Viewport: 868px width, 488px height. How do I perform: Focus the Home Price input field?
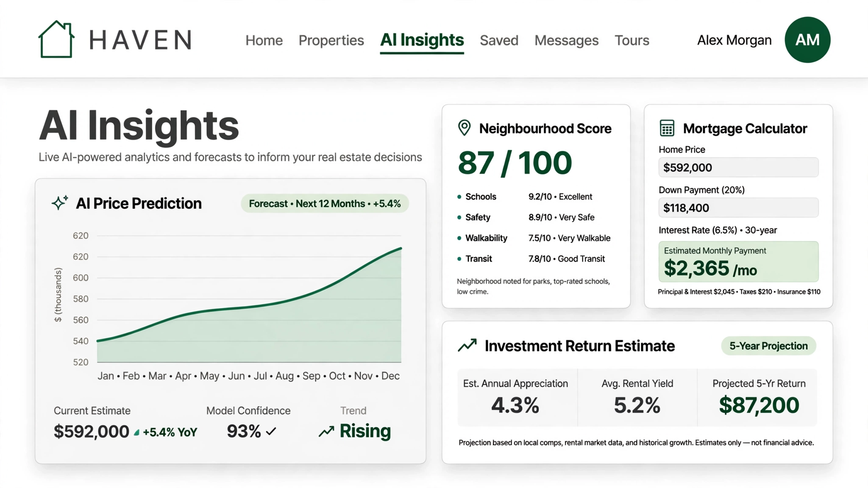[x=738, y=167]
